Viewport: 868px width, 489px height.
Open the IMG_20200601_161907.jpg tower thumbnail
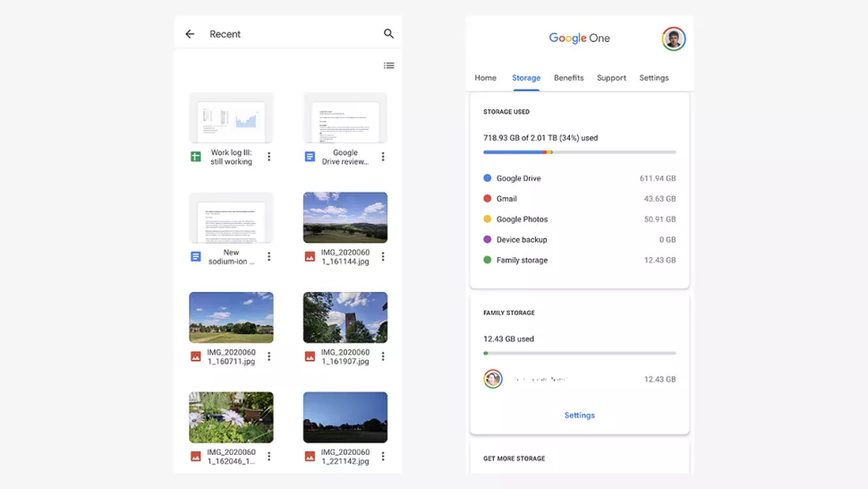coord(345,317)
